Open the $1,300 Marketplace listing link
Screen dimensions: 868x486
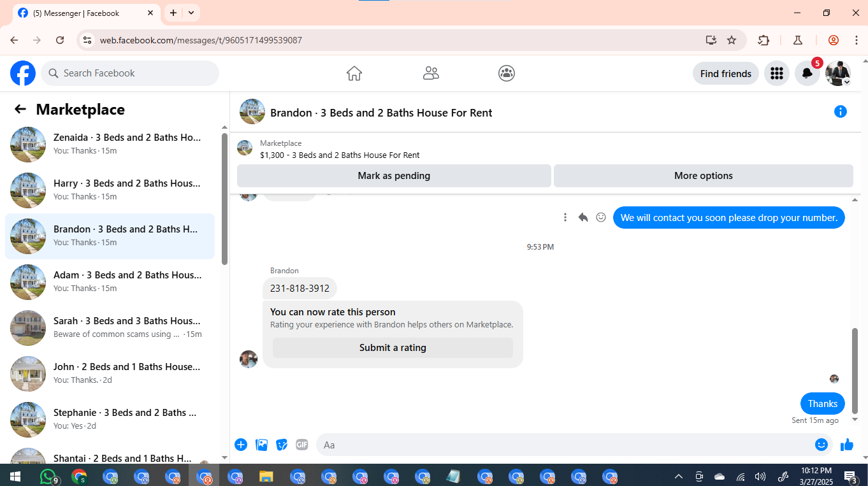click(340, 155)
